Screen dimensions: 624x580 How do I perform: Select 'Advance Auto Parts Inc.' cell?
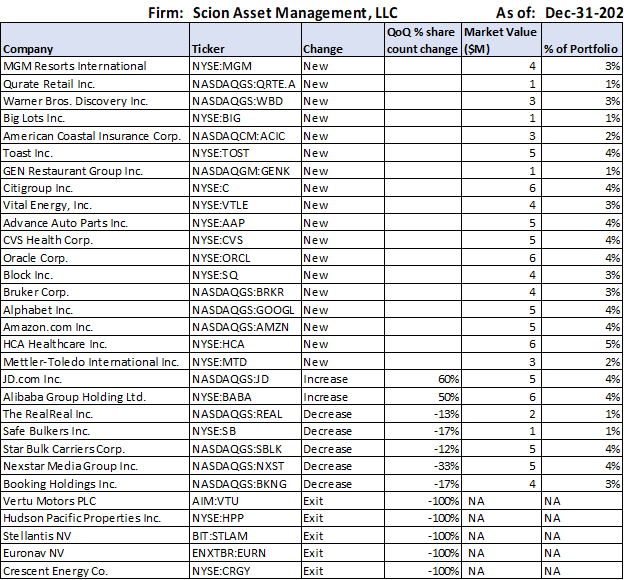point(95,223)
